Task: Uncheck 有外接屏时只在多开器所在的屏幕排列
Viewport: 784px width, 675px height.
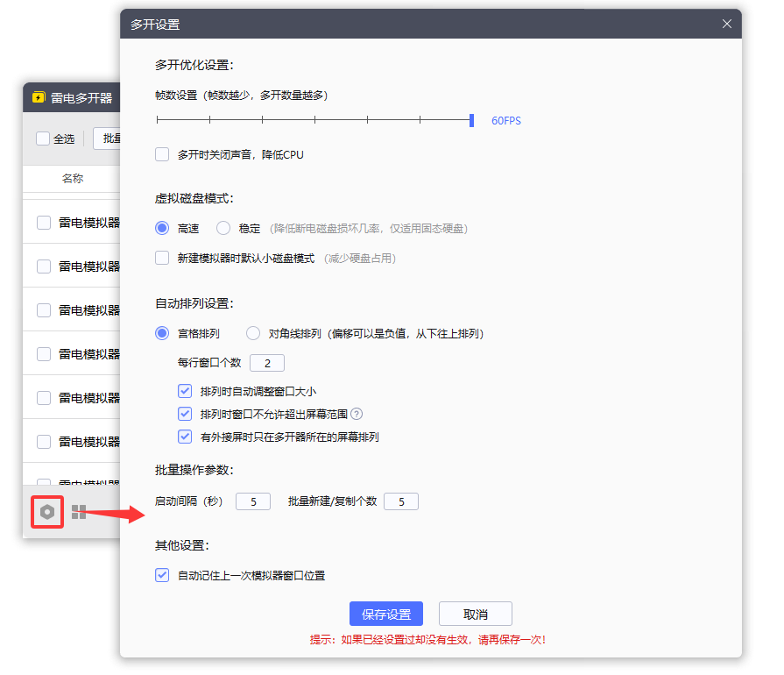Action: click(x=185, y=437)
